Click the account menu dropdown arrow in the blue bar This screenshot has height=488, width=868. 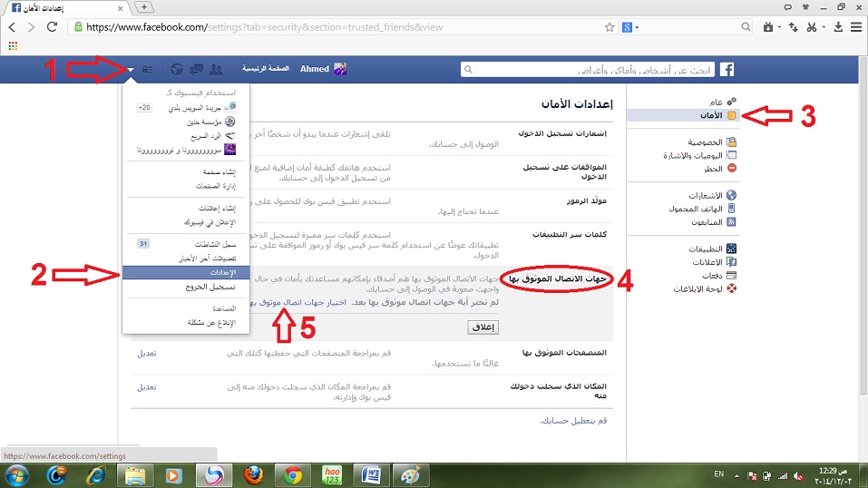pos(130,70)
